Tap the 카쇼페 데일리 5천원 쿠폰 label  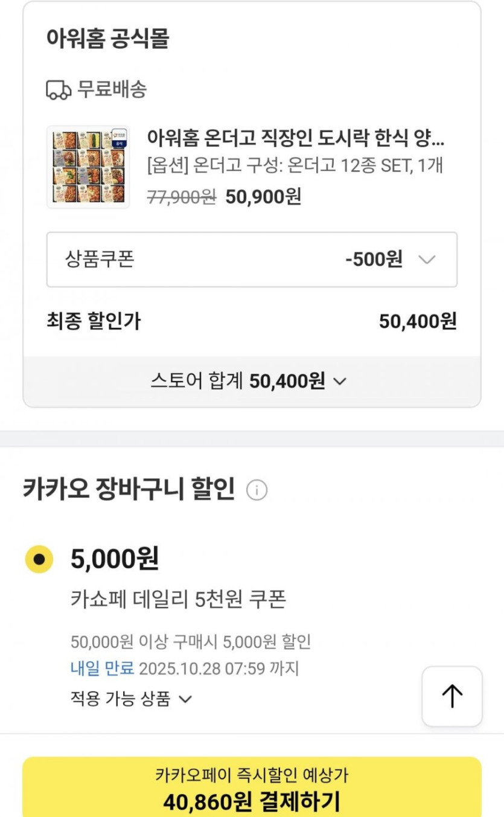[x=178, y=600]
